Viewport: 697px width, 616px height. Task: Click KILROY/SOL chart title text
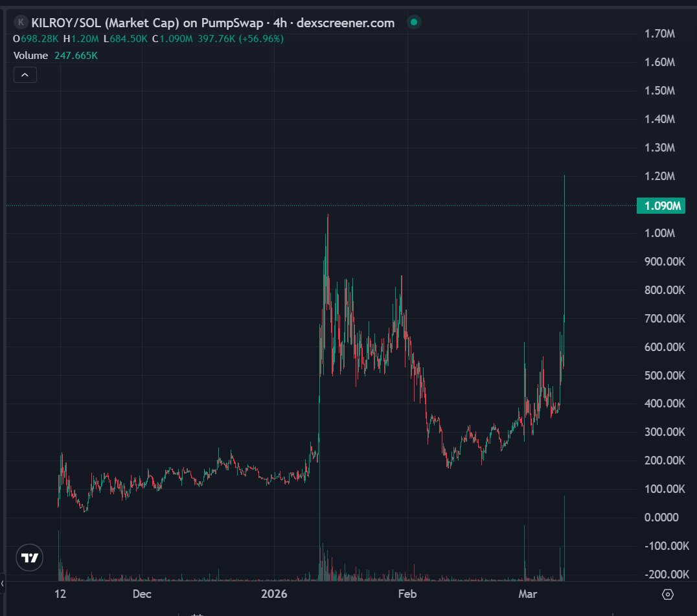click(x=213, y=23)
